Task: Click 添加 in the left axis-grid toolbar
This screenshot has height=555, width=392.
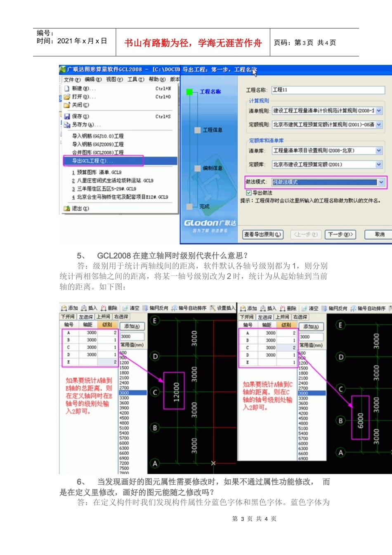Action: point(70,308)
